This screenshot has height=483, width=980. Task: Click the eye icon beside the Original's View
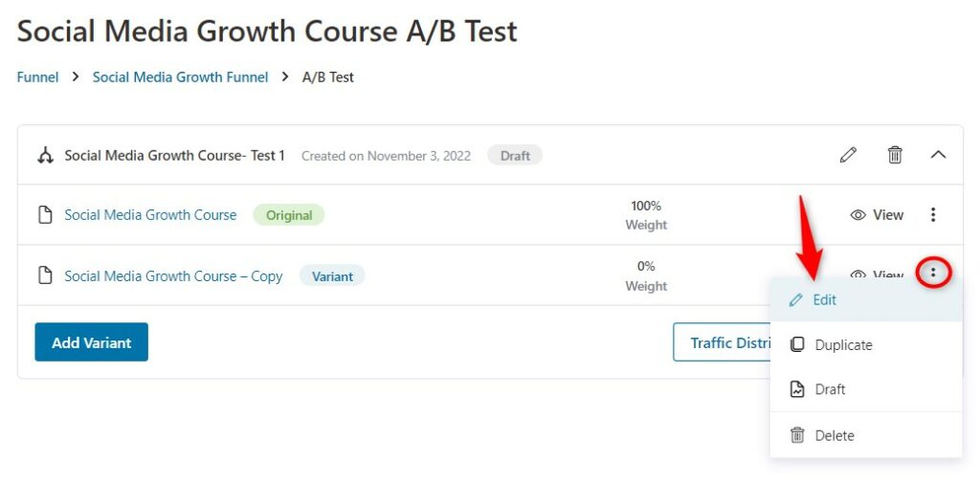pos(858,215)
